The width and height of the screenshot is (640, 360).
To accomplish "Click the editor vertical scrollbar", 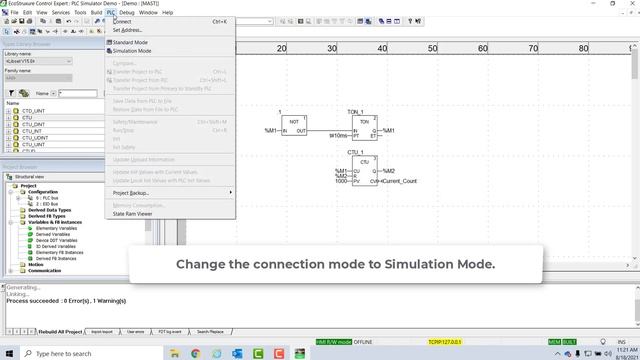I will [635, 153].
